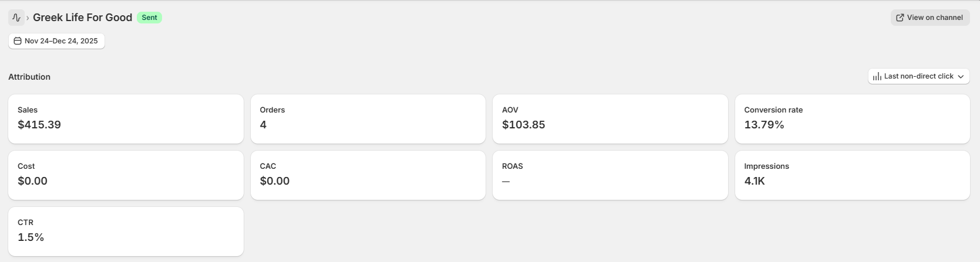Select the CAC metric card
This screenshot has height=262, width=980.
click(368, 175)
